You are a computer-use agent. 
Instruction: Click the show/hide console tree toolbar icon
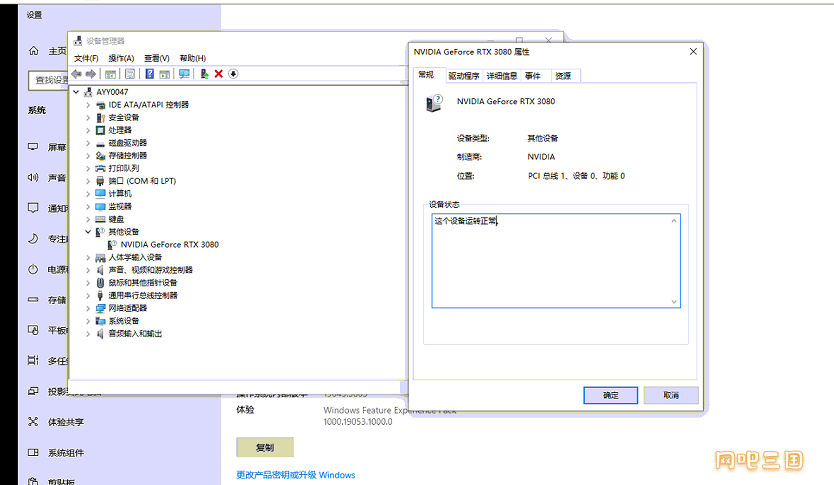[110, 74]
